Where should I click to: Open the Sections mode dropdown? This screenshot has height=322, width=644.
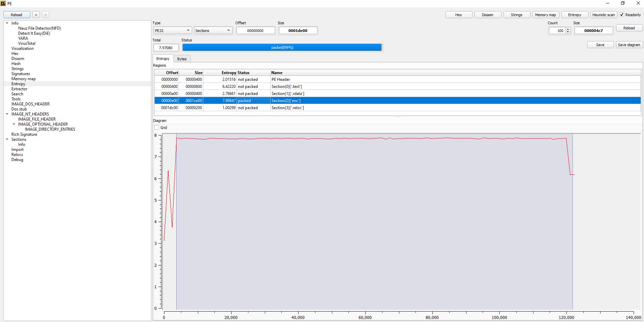(213, 31)
